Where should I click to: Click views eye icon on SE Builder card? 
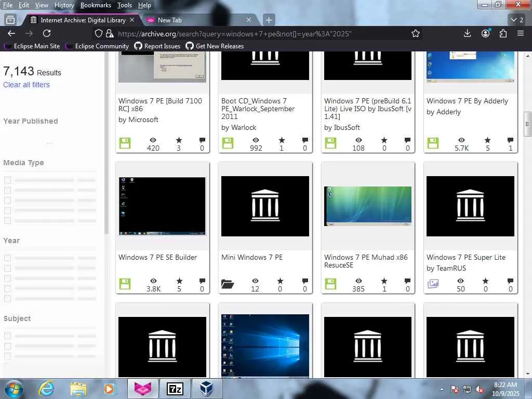(153, 281)
